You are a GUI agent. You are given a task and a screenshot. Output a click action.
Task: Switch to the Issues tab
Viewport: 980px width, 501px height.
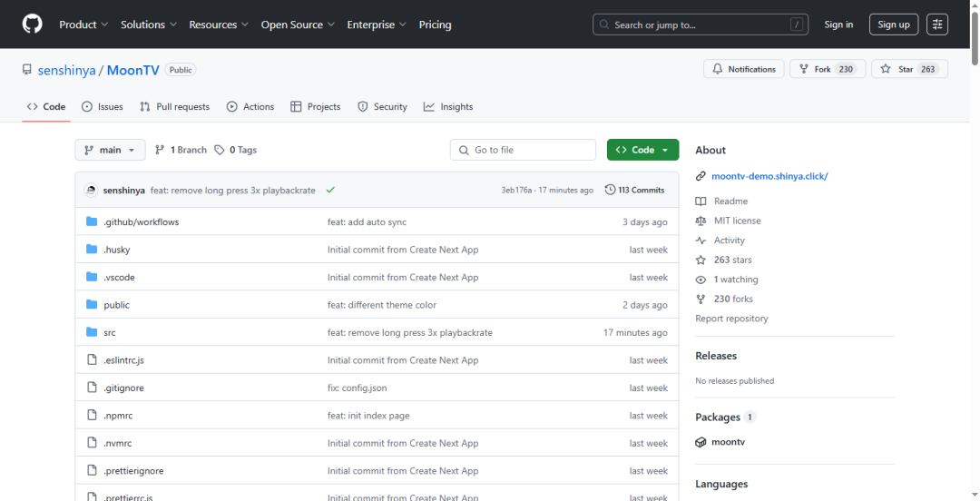coord(103,106)
